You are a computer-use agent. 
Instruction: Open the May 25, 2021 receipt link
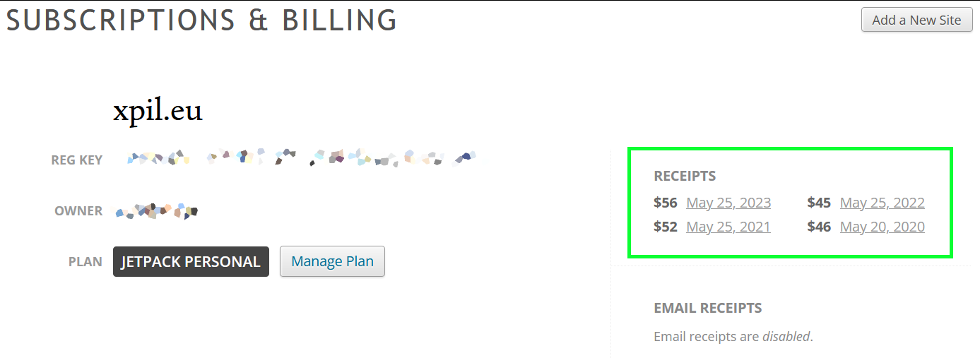728,227
